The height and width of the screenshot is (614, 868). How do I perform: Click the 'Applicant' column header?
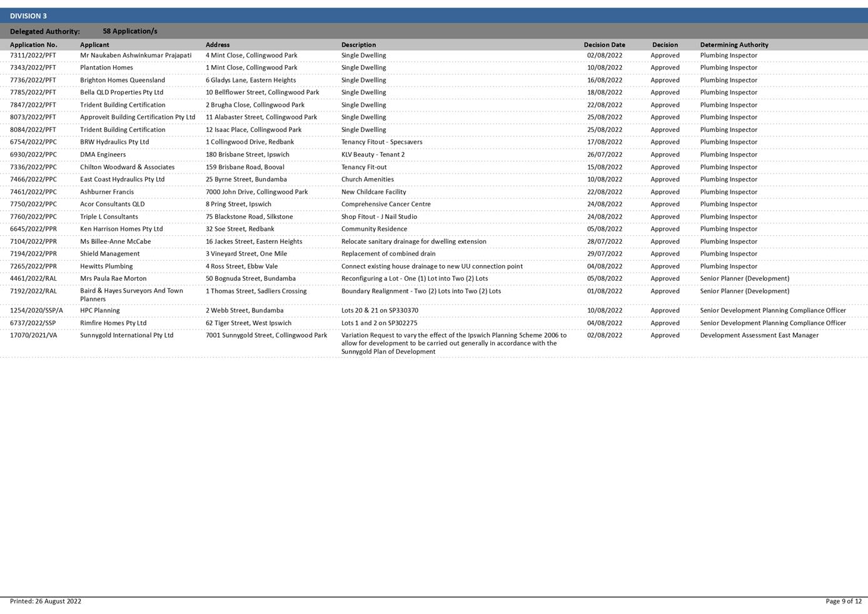pyautogui.click(x=94, y=44)
